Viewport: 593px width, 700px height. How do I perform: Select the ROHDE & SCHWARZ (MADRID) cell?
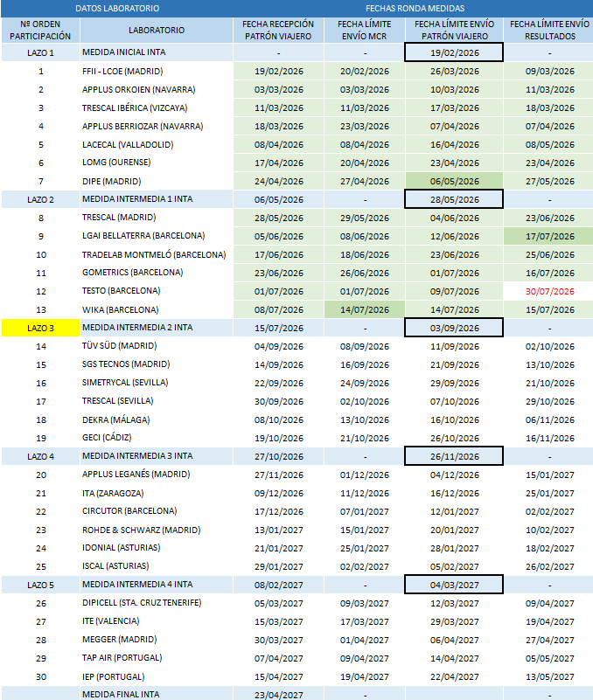(157, 530)
